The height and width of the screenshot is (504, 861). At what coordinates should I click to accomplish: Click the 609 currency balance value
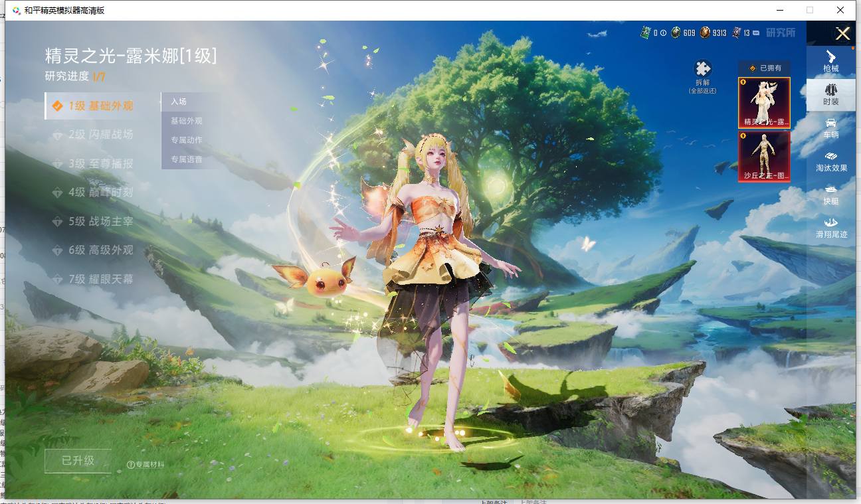tap(689, 33)
